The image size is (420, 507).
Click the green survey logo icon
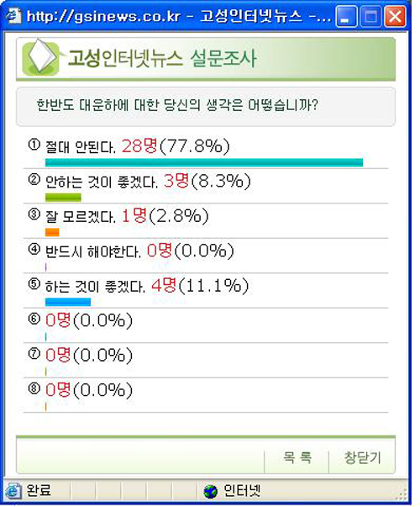(x=40, y=58)
